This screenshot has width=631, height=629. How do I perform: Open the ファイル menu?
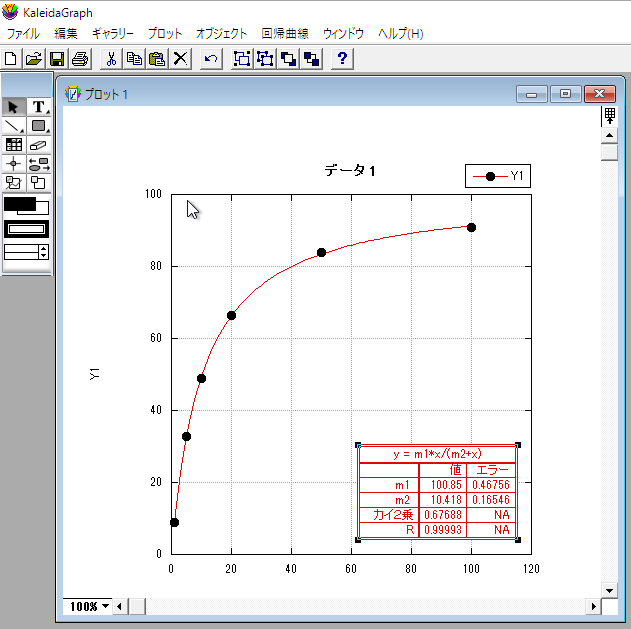point(23,33)
